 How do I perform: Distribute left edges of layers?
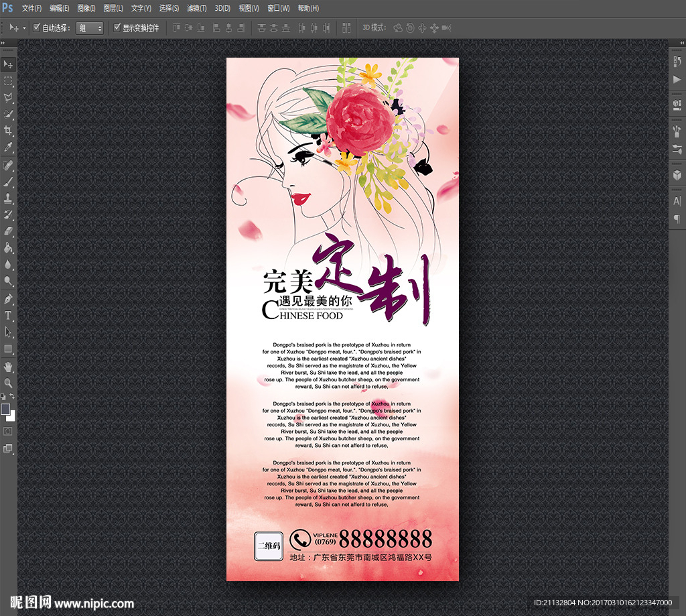[302, 28]
